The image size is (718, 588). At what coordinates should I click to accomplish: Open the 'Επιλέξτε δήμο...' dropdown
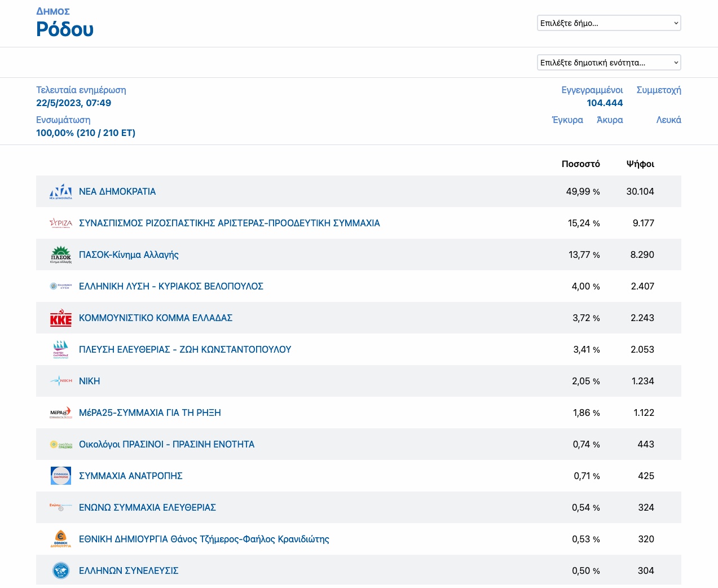coord(609,23)
